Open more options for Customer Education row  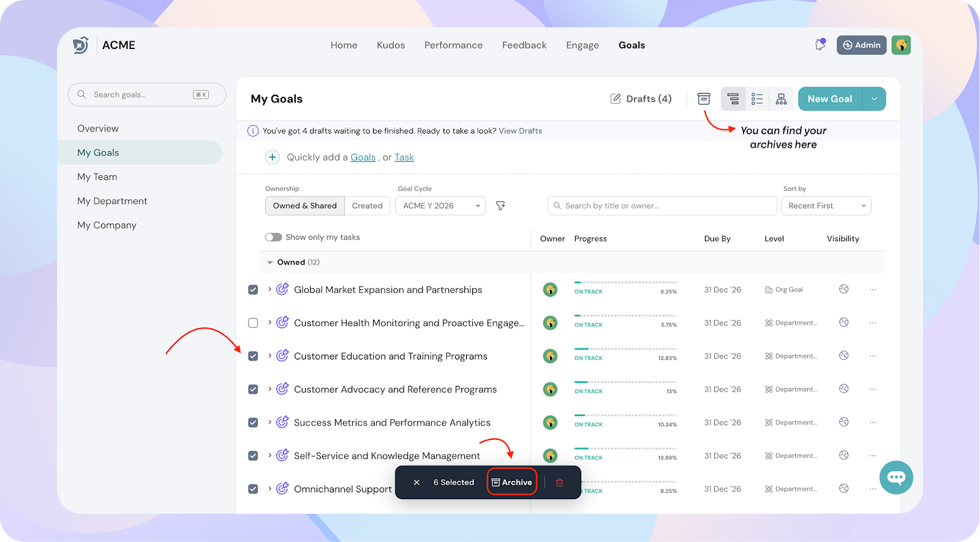873,356
